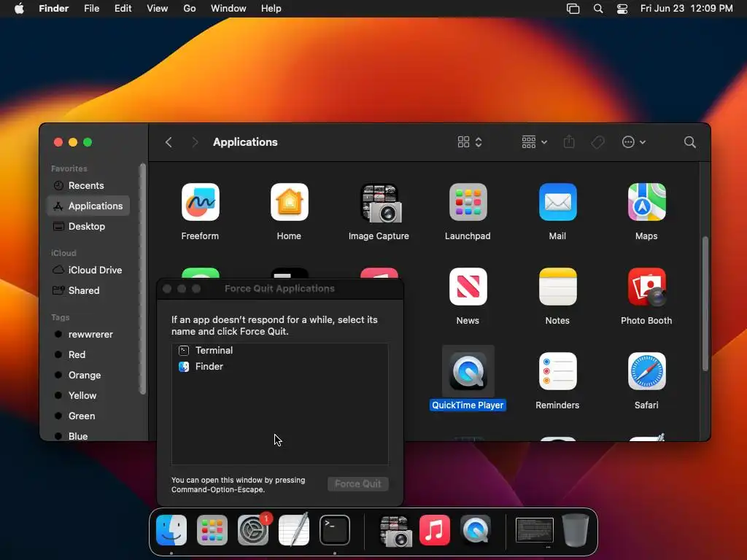
Task: Select the Mail app icon
Action: coord(557,203)
